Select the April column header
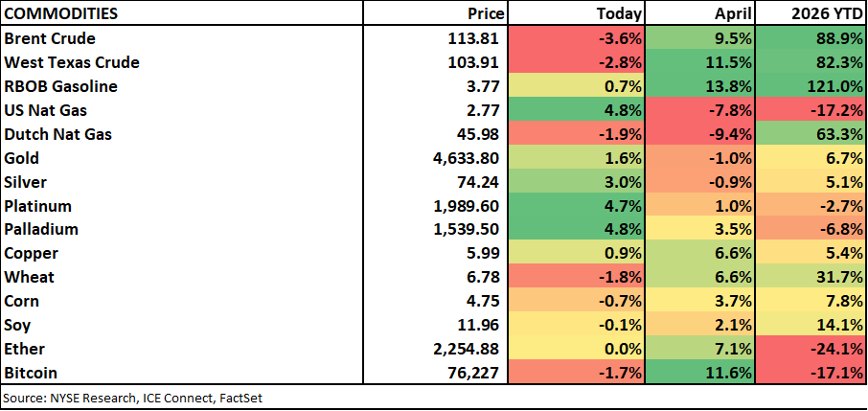Screen dimensions: 868x411 tap(700, 13)
